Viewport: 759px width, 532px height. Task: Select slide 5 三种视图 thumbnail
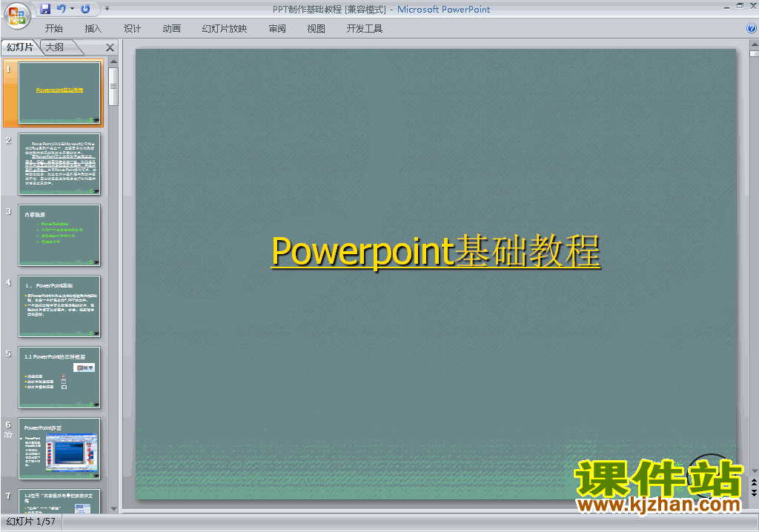(x=59, y=378)
